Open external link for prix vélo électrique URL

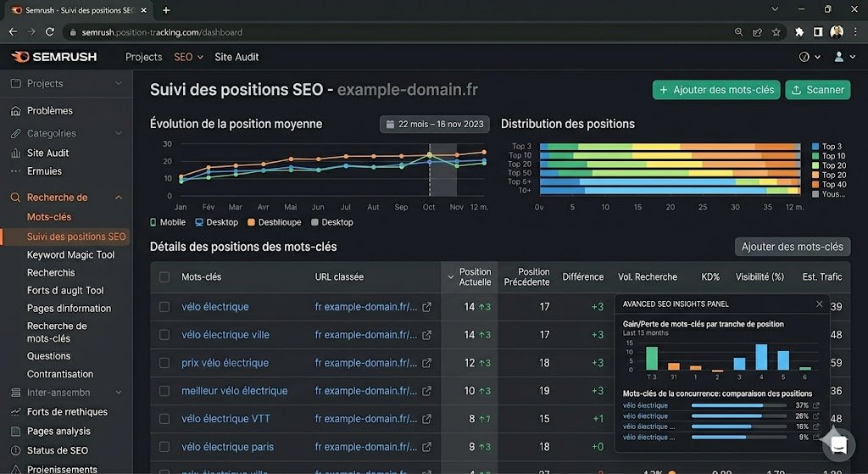click(427, 363)
